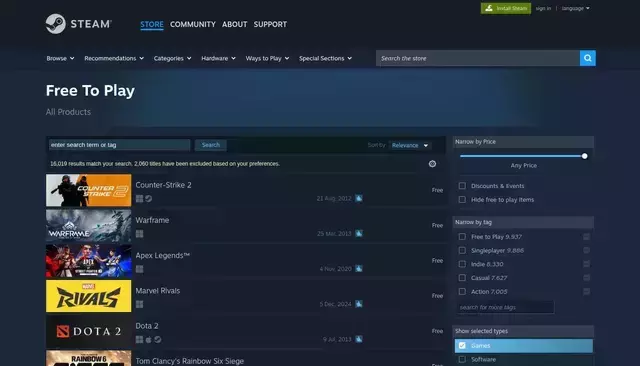Expand the Hardware dropdown menu

coord(218,58)
